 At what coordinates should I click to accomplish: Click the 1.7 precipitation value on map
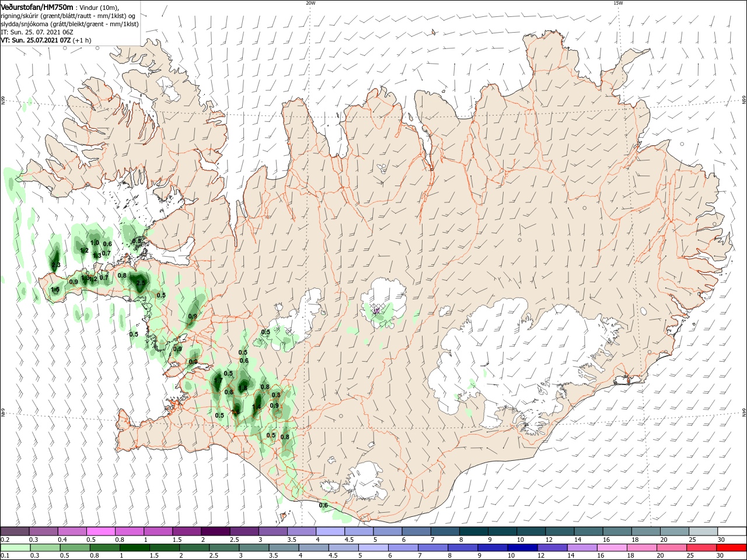(x=218, y=380)
